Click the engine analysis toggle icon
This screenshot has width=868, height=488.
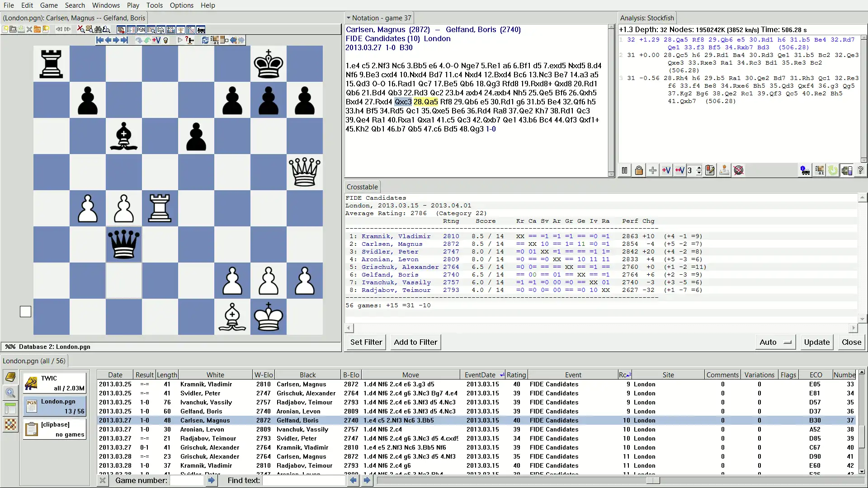coord(625,170)
